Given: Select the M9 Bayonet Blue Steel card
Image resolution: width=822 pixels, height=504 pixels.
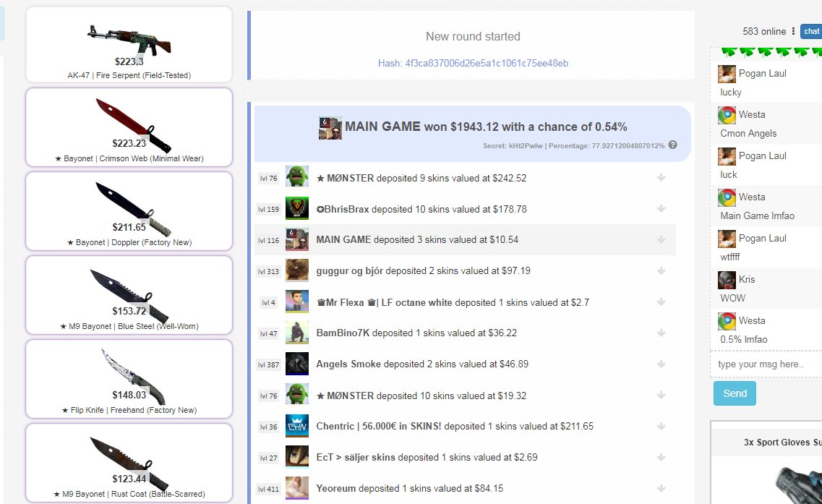Looking at the screenshot, I should (x=129, y=295).
